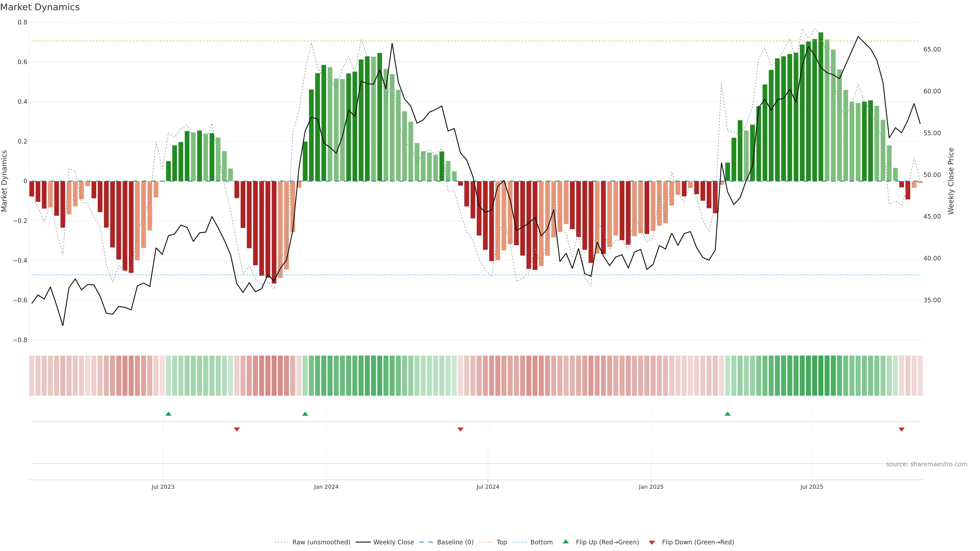980x551 pixels.
Task: Click the first green Flip Up marker near Jul 2023
Action: [168, 414]
